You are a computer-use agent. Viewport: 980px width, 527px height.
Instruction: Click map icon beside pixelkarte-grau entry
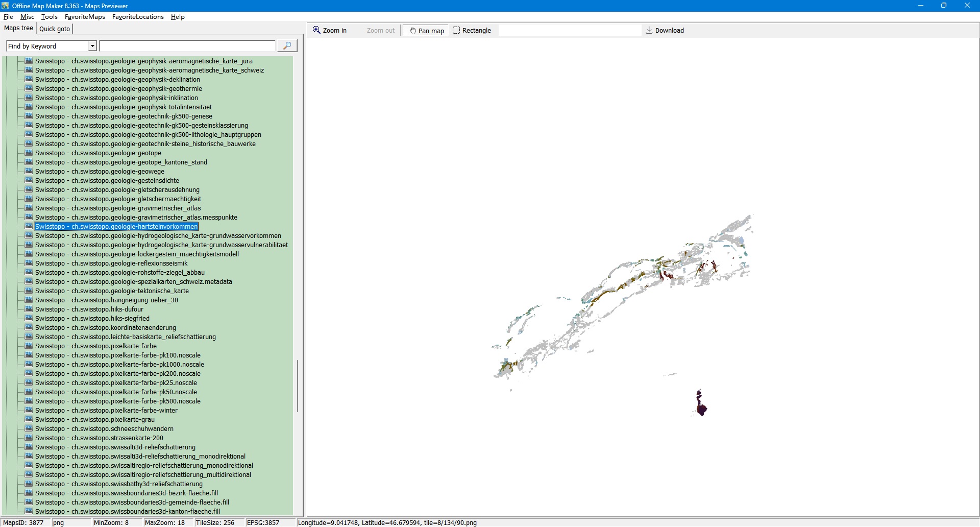(x=29, y=419)
